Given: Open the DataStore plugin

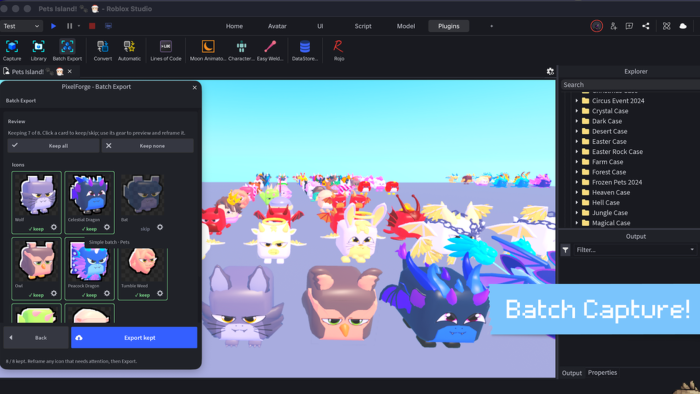Looking at the screenshot, I should (x=305, y=50).
